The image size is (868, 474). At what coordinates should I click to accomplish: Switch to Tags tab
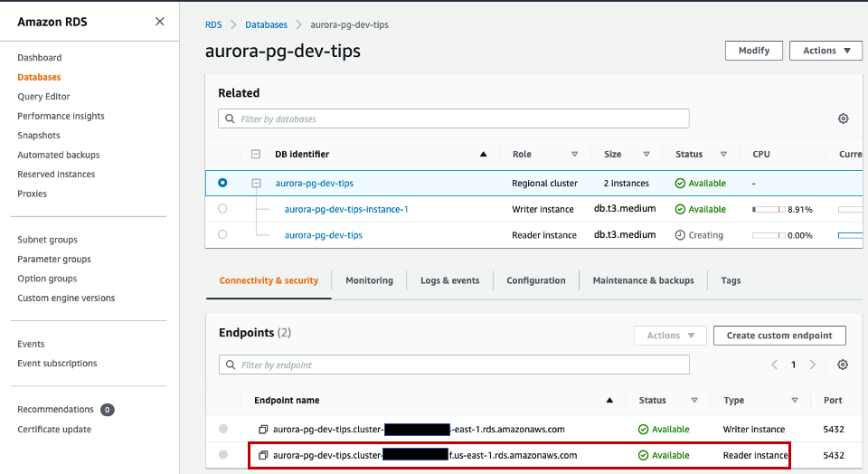coord(731,280)
